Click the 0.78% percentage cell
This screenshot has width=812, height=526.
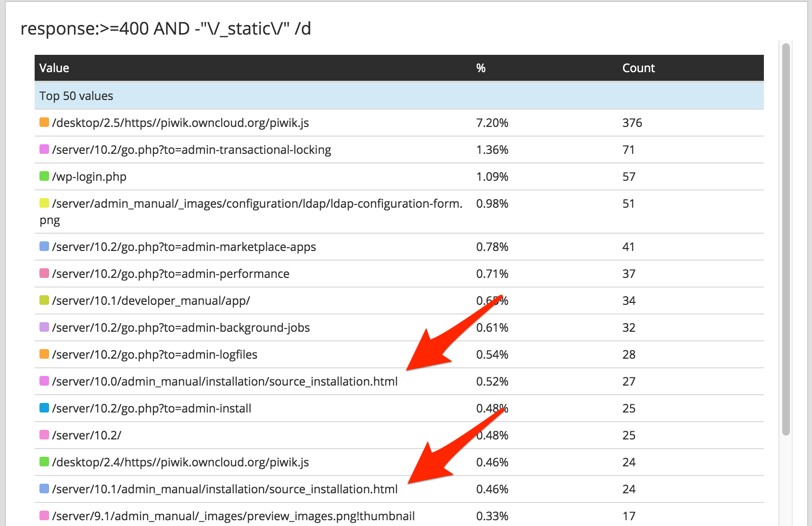coord(492,247)
